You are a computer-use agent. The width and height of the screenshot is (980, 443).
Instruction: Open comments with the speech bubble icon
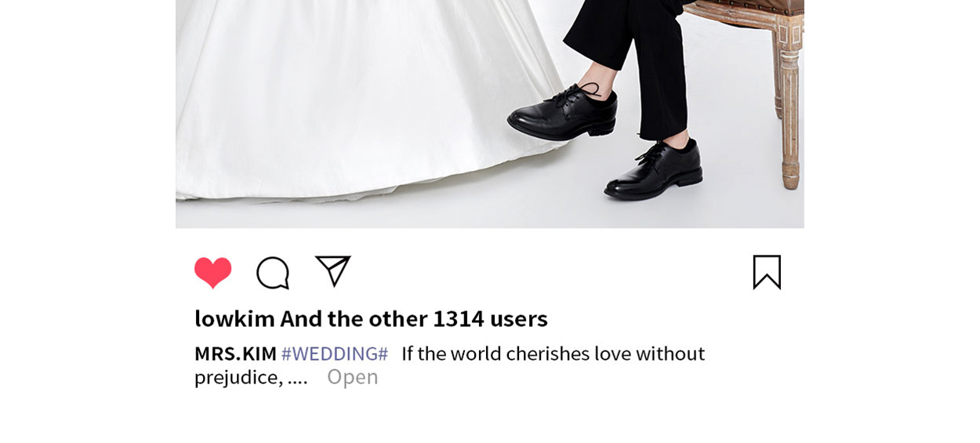click(273, 273)
